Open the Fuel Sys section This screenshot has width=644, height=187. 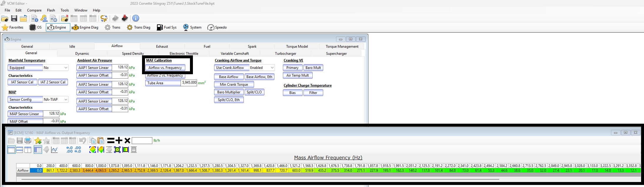click(x=166, y=27)
